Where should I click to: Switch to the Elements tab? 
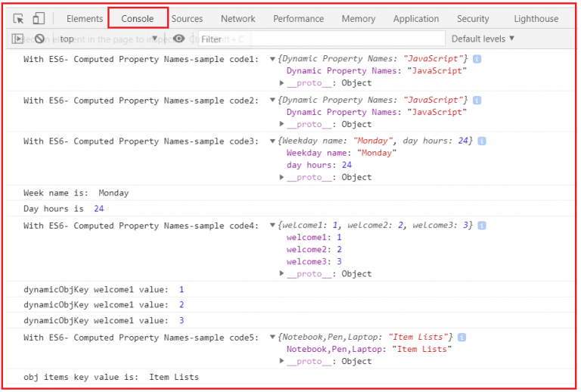tap(85, 18)
